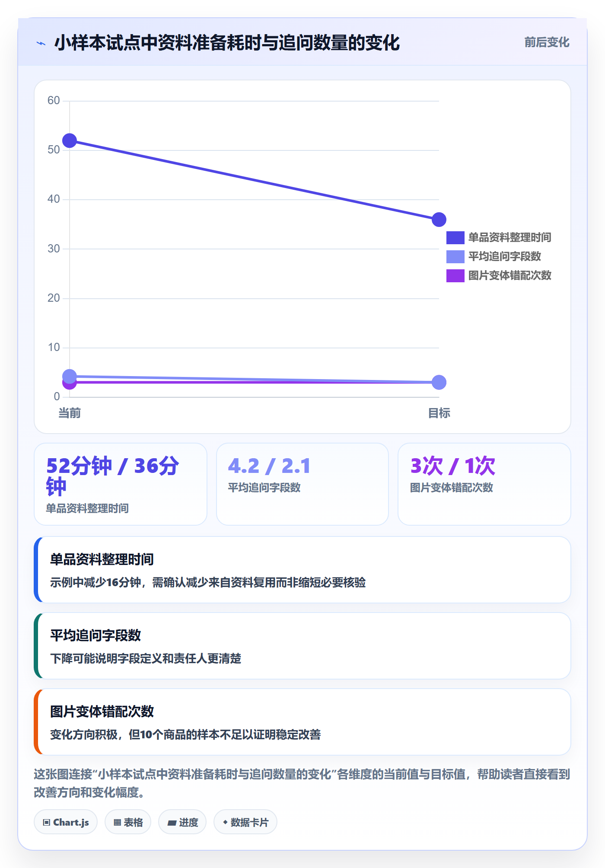The height and width of the screenshot is (868, 605).
Task: Click legend label 图片变体错配次数
Action: [x=509, y=276]
